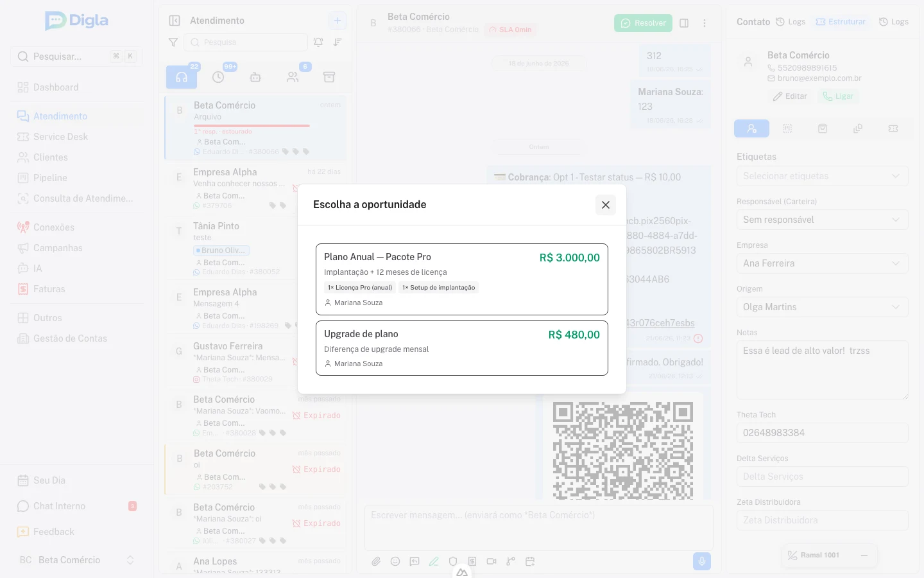Click the notification bell icon
This screenshot has height=578, width=924.
[x=318, y=42]
